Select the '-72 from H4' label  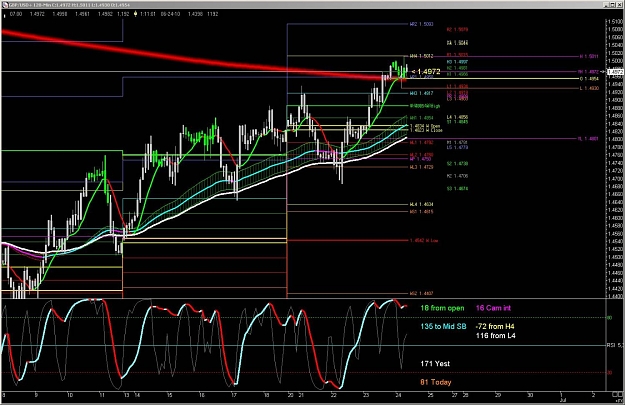pyautogui.click(x=495, y=326)
